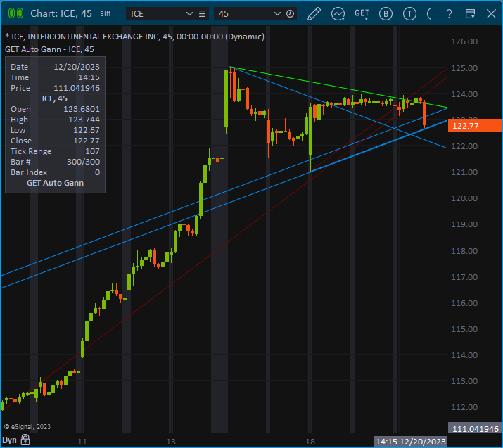Open the ICE symbol dropdown arrow
This screenshot has width=503, height=448.
point(189,14)
